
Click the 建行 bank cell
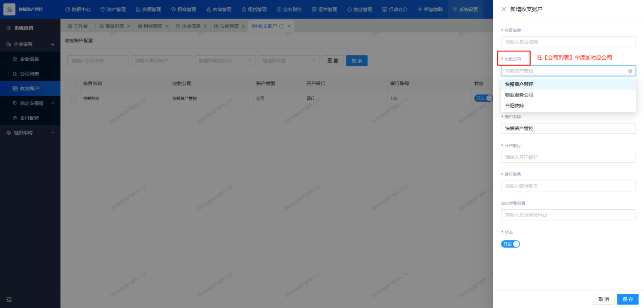tap(311, 98)
